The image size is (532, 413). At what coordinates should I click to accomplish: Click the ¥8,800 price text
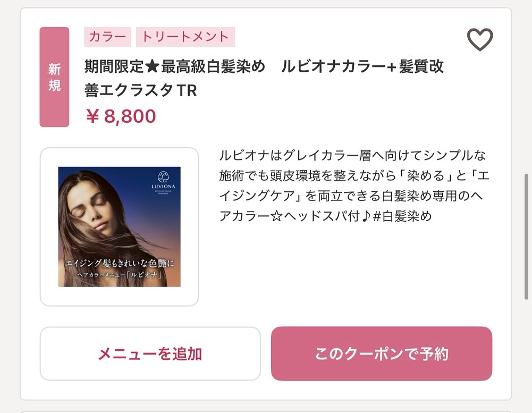[121, 116]
